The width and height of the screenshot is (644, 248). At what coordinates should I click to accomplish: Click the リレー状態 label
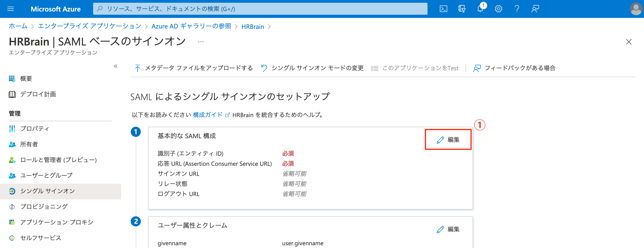click(x=172, y=184)
